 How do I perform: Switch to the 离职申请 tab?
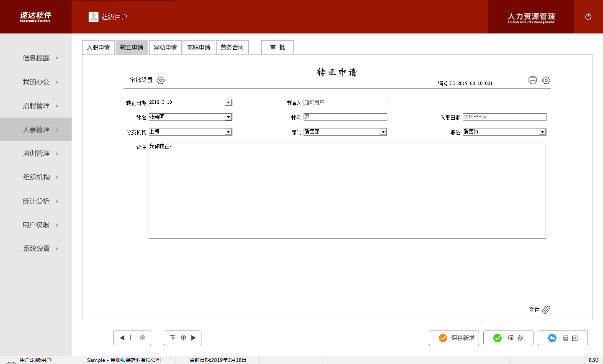pos(199,48)
